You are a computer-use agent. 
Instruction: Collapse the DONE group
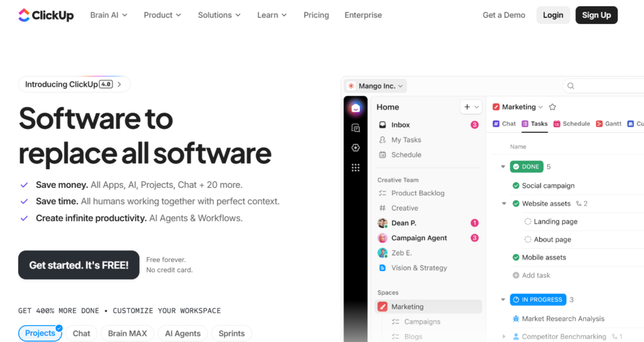click(x=503, y=167)
